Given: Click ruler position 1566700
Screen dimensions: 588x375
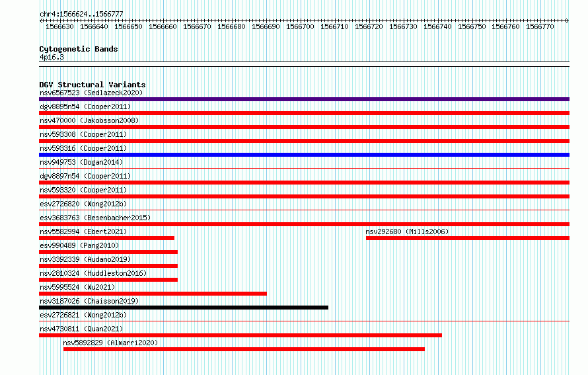Looking at the screenshot, I should (300, 26).
